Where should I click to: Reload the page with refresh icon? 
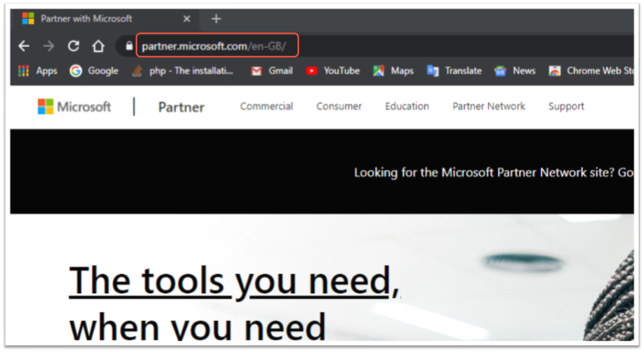pos(74,46)
